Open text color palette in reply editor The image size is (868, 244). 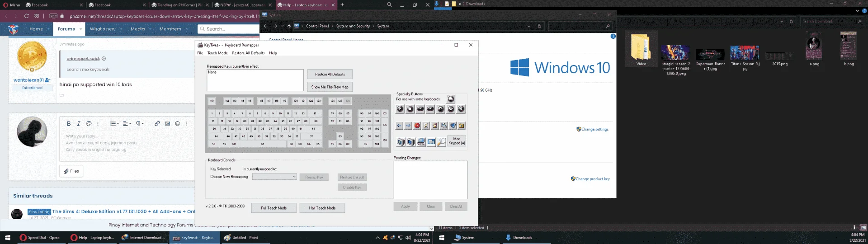89,123
